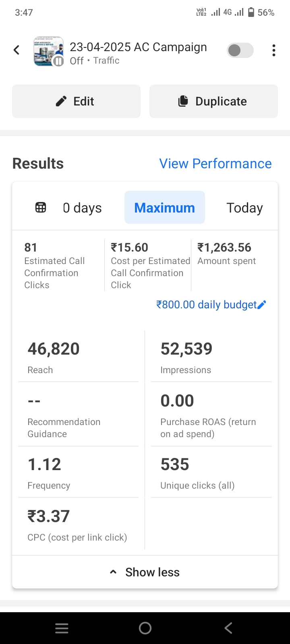Tap the Duplicate button
This screenshot has width=290, height=644.
(213, 101)
